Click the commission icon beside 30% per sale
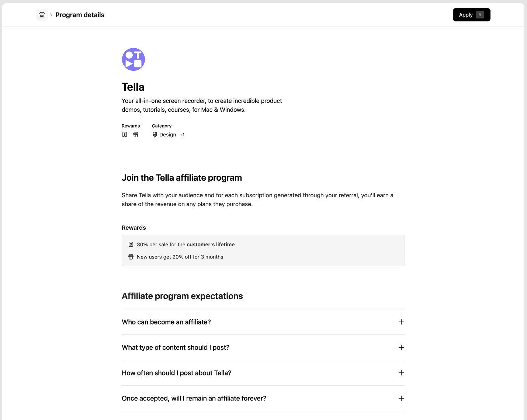 (x=131, y=244)
